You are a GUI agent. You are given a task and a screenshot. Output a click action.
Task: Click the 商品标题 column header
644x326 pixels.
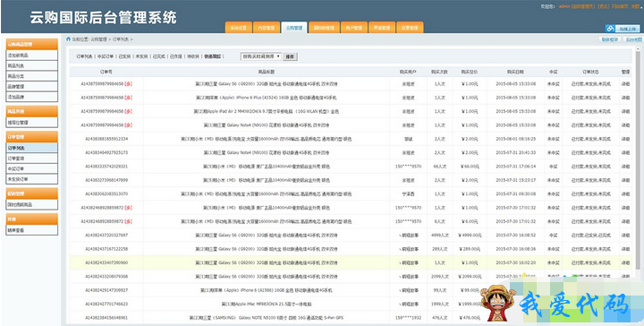(x=267, y=72)
